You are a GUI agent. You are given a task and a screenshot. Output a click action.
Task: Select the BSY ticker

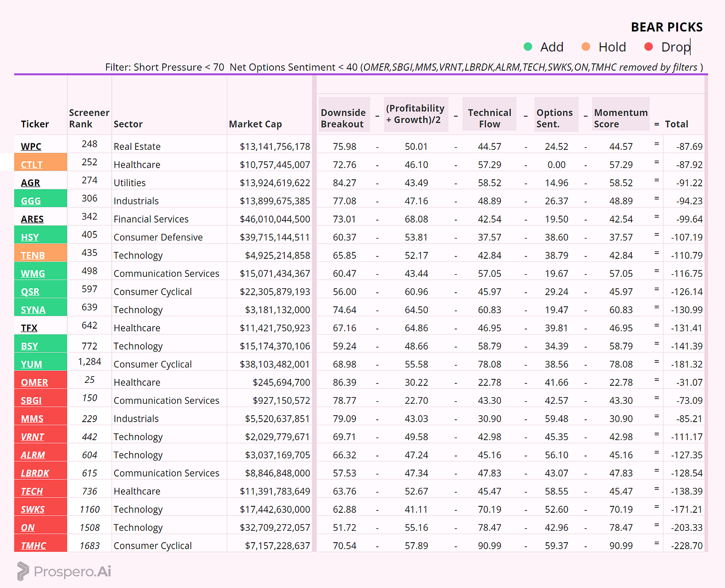(x=29, y=346)
